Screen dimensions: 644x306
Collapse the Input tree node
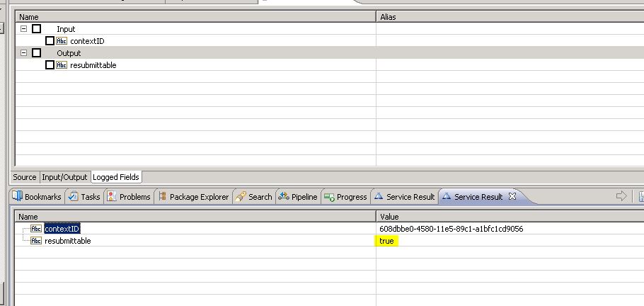tap(23, 29)
